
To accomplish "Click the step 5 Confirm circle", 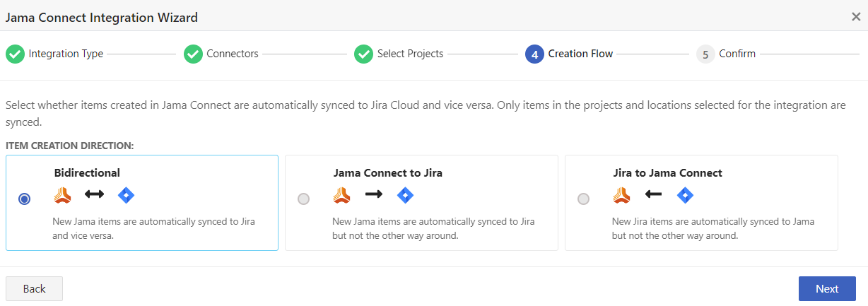I will (705, 54).
